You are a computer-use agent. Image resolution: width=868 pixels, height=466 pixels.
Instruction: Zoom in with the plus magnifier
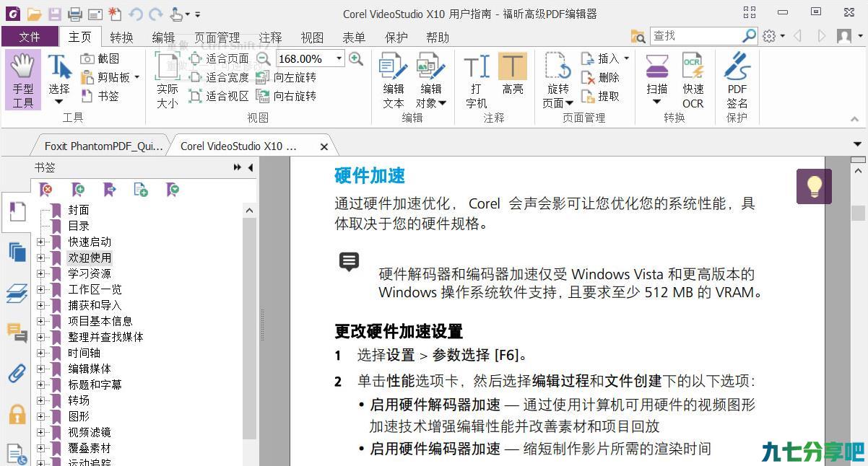pyautogui.click(x=355, y=58)
